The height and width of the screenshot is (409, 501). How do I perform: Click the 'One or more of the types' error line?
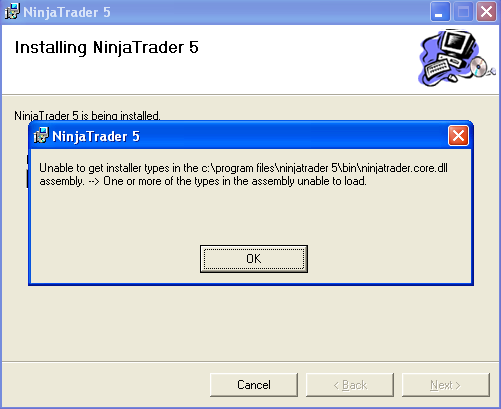pos(235,181)
